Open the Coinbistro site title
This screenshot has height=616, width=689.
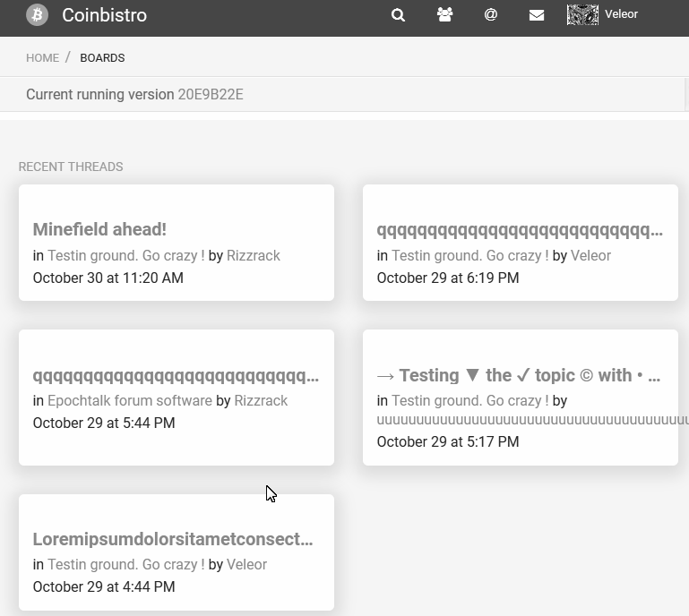point(104,15)
